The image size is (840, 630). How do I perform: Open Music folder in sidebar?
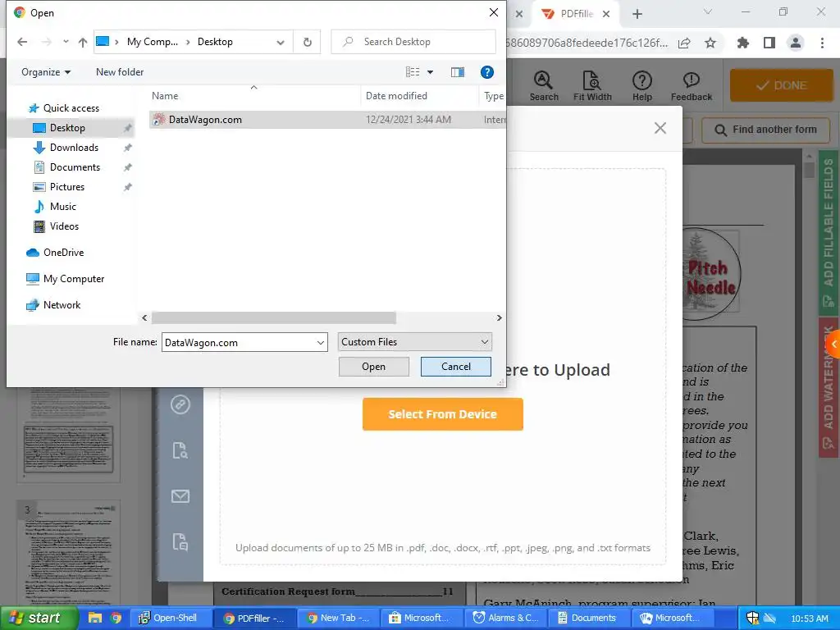click(x=62, y=207)
